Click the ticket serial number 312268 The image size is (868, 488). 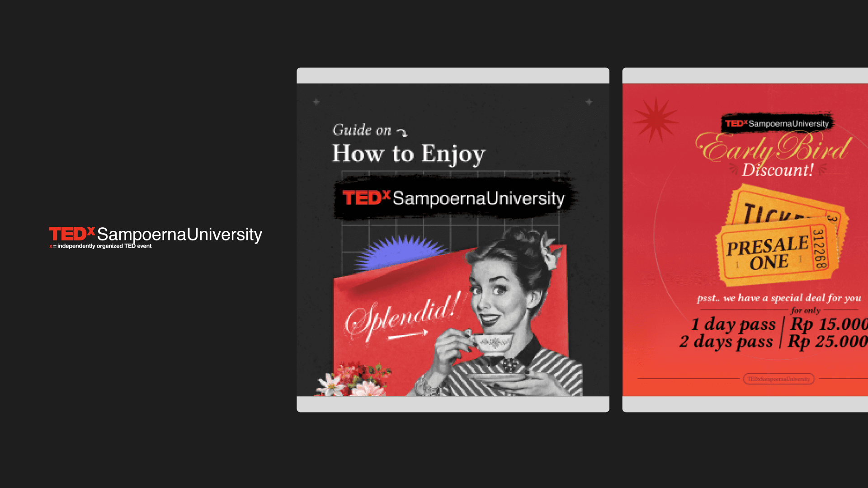819,249
